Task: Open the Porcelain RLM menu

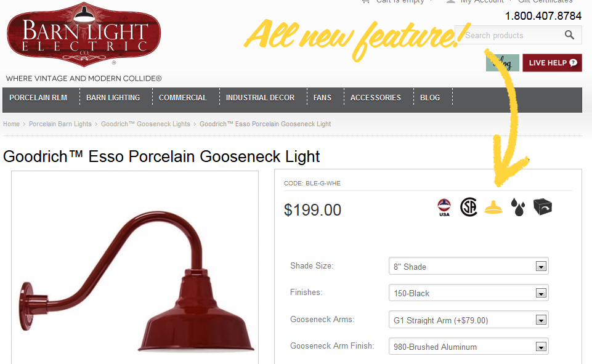Action: (38, 98)
